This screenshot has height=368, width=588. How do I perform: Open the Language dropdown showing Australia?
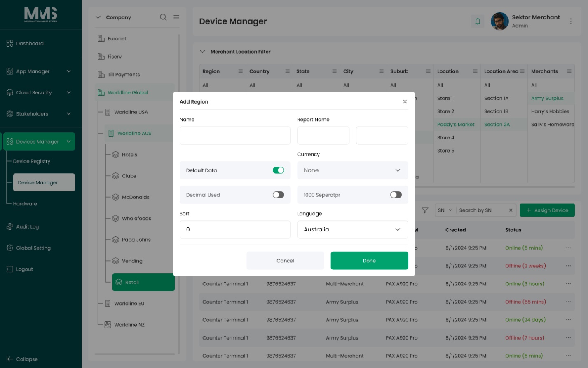(x=353, y=229)
